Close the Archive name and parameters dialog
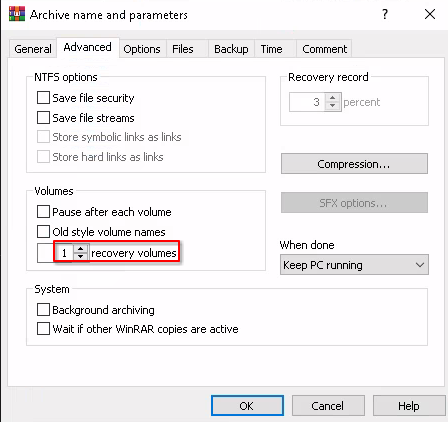The height and width of the screenshot is (422, 448). click(x=430, y=14)
